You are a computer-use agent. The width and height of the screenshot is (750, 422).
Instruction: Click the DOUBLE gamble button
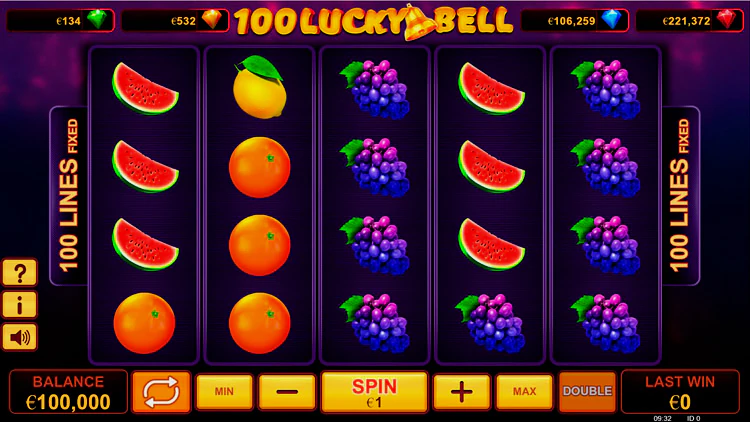[x=587, y=392]
